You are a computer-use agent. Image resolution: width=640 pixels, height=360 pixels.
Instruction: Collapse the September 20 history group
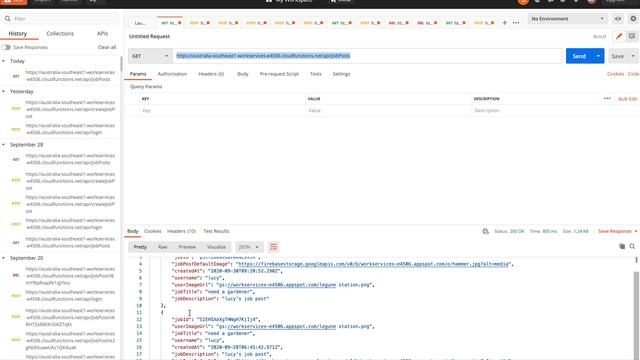pyautogui.click(x=4, y=258)
